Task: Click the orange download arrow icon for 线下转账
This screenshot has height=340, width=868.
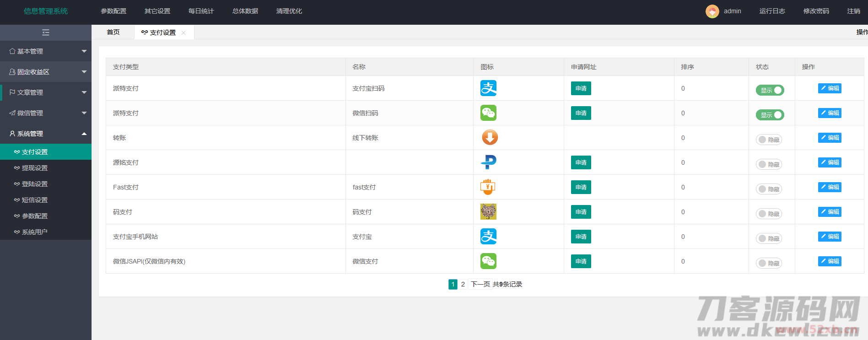Action: pos(489,138)
